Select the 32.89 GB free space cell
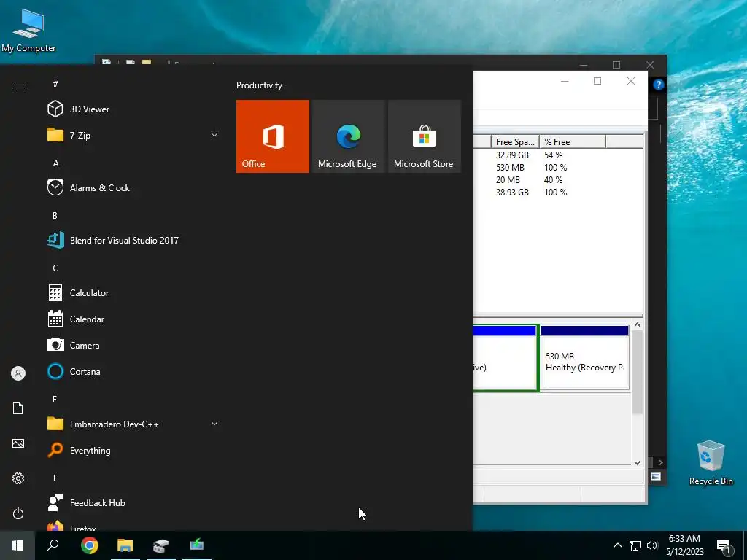The image size is (747, 560). tap(512, 155)
